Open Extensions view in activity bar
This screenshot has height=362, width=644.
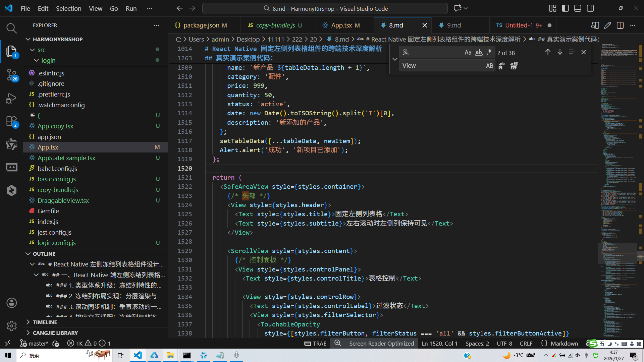tap(11, 121)
